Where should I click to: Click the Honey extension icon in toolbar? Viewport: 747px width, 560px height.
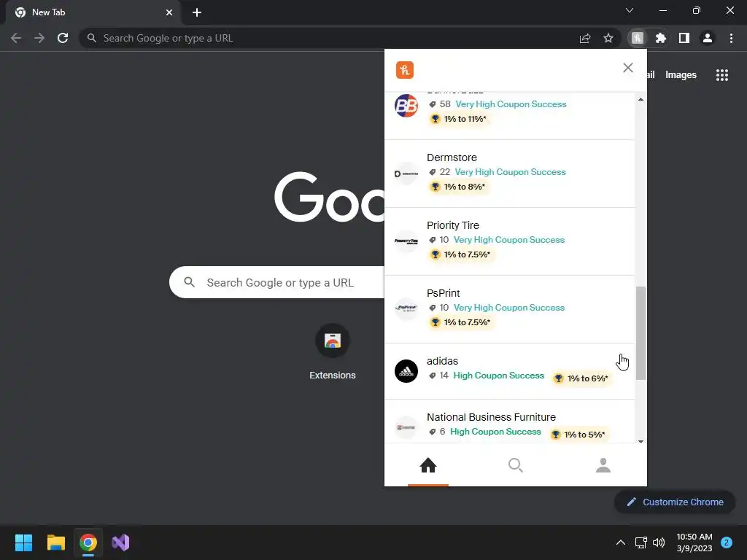pos(638,38)
